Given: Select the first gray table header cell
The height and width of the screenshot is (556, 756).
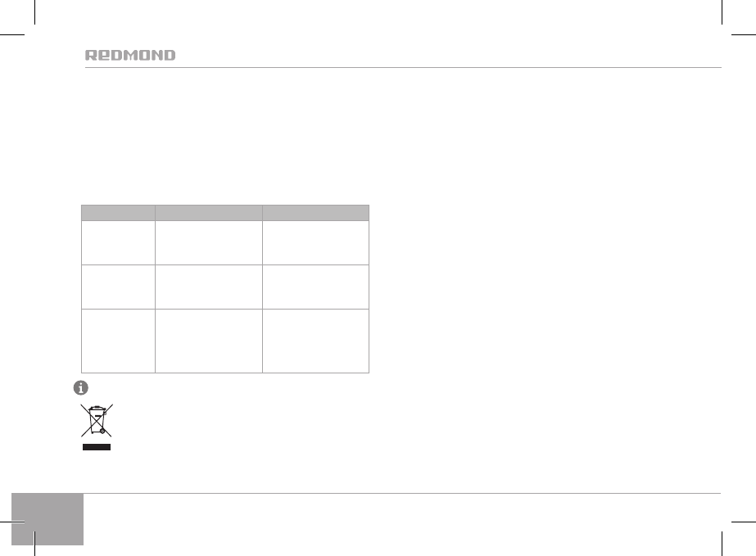Looking at the screenshot, I should (118, 212).
